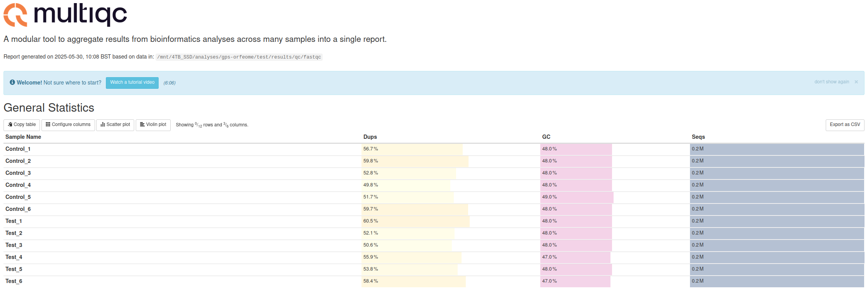Image resolution: width=868 pixels, height=290 pixels.
Task: Click "don't show again" link
Action: pos(832,82)
